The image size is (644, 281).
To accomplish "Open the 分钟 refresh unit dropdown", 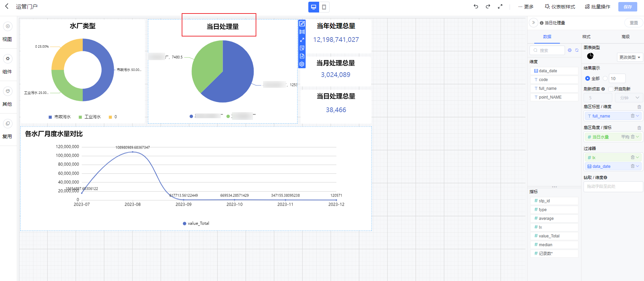I will (x=629, y=98).
